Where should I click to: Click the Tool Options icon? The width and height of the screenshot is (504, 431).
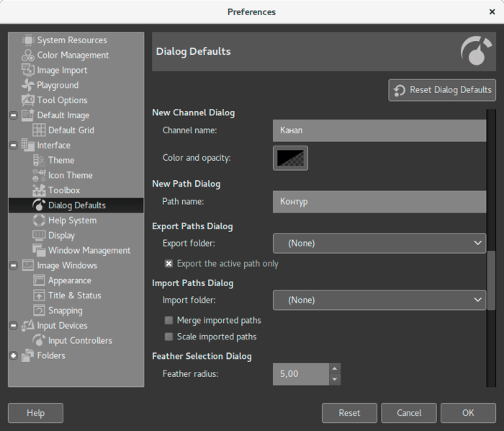(28, 100)
